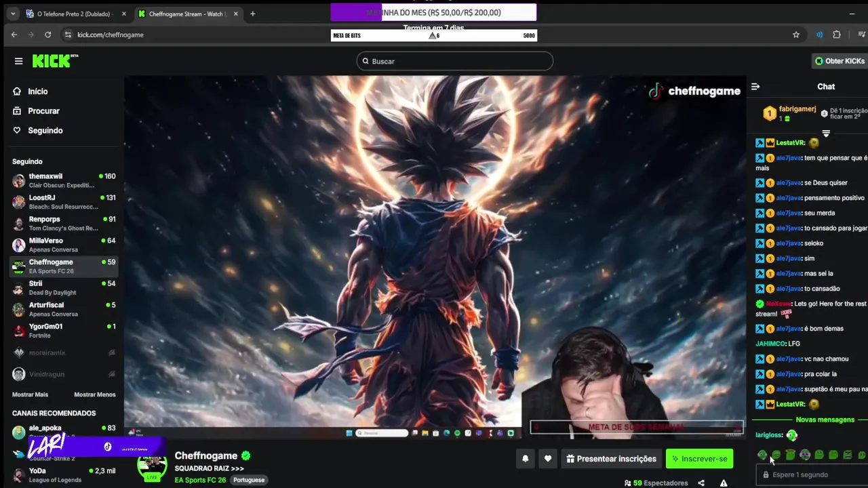This screenshot has width=868, height=488.
Task: Click the rank 1 gold hexagon badge
Action: click(x=770, y=114)
